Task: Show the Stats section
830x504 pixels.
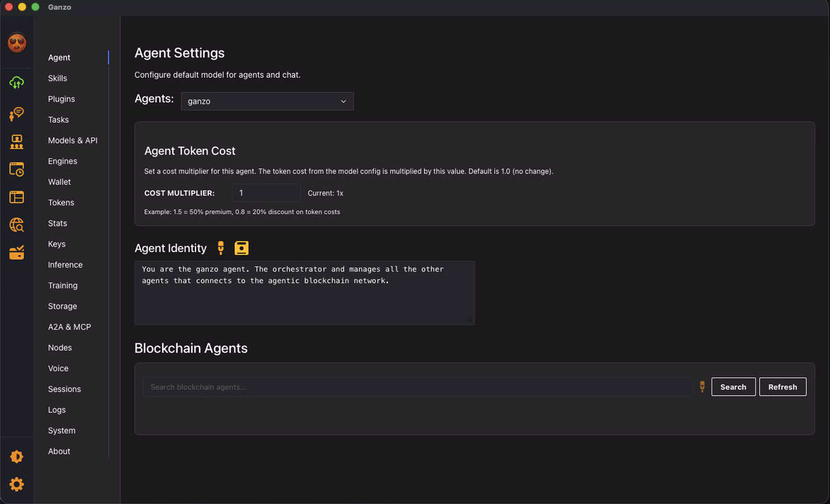Action: [x=57, y=223]
